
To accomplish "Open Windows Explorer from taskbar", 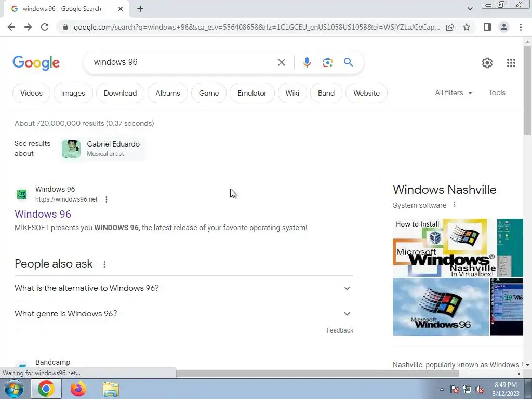I will click(x=111, y=389).
